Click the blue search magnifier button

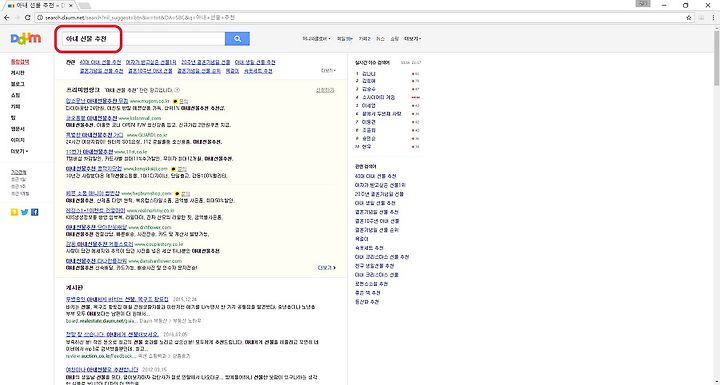(237, 39)
